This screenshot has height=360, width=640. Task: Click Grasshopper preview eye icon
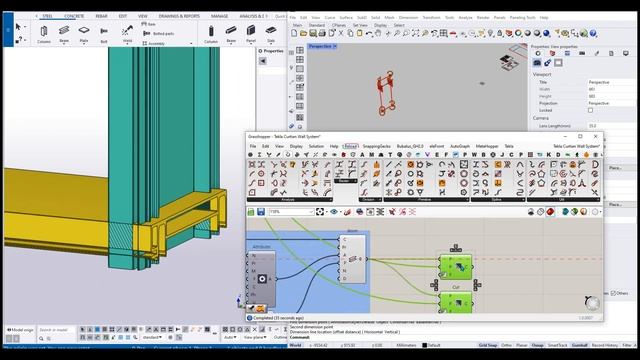pos(335,212)
